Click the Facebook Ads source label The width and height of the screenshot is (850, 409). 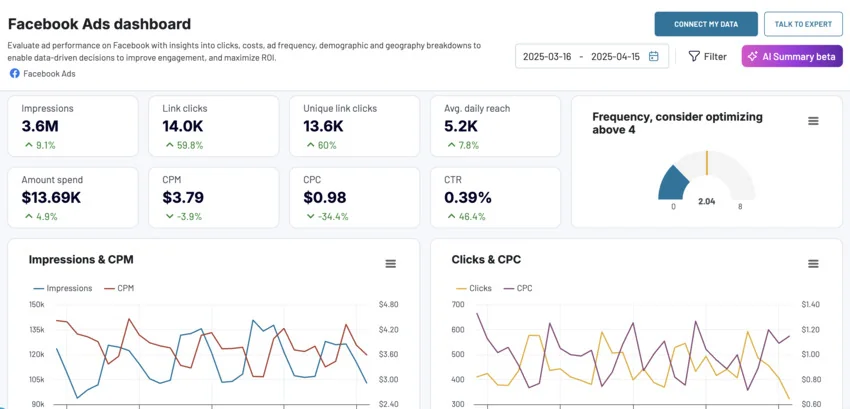point(49,74)
